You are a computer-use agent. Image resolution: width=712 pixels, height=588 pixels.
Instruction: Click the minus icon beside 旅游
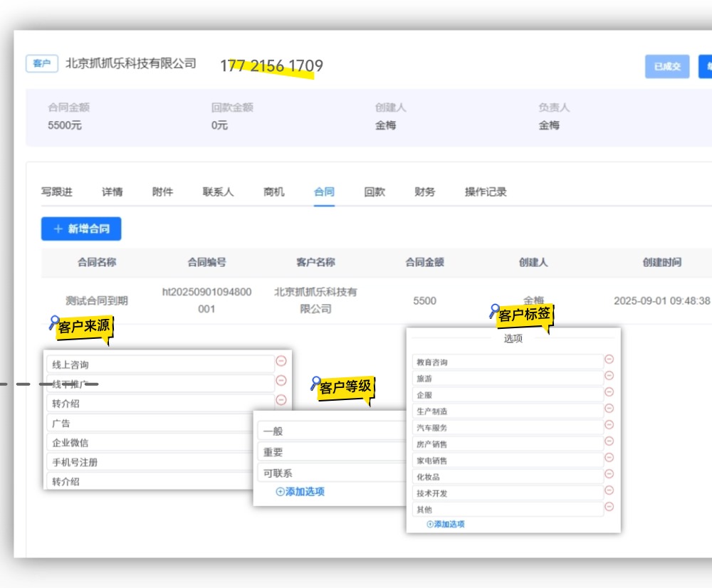[x=609, y=376]
